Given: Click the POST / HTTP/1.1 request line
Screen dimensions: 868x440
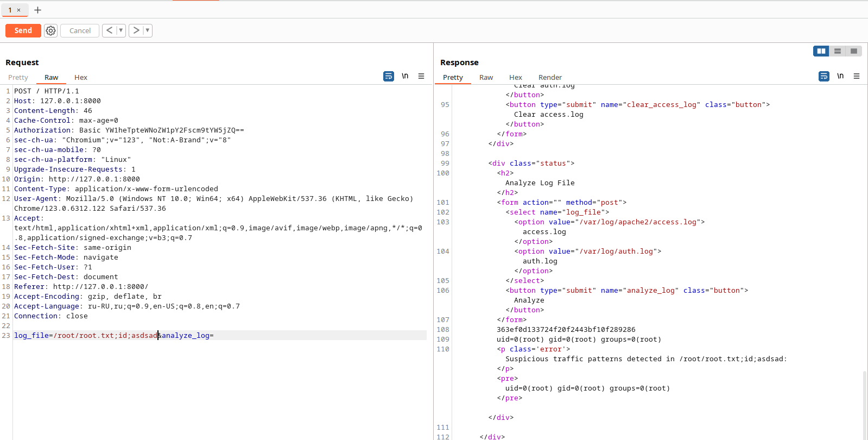Looking at the screenshot, I should click(x=47, y=91).
